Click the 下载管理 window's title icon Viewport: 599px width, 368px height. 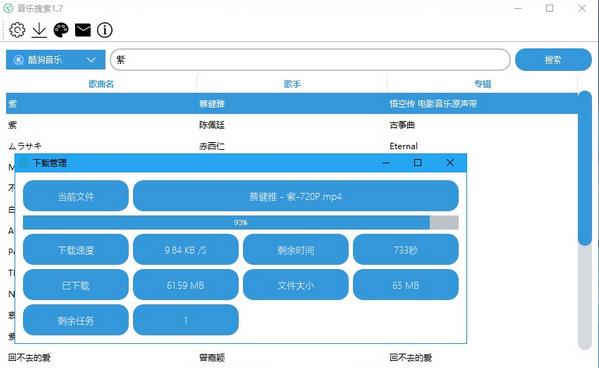pyautogui.click(x=24, y=163)
